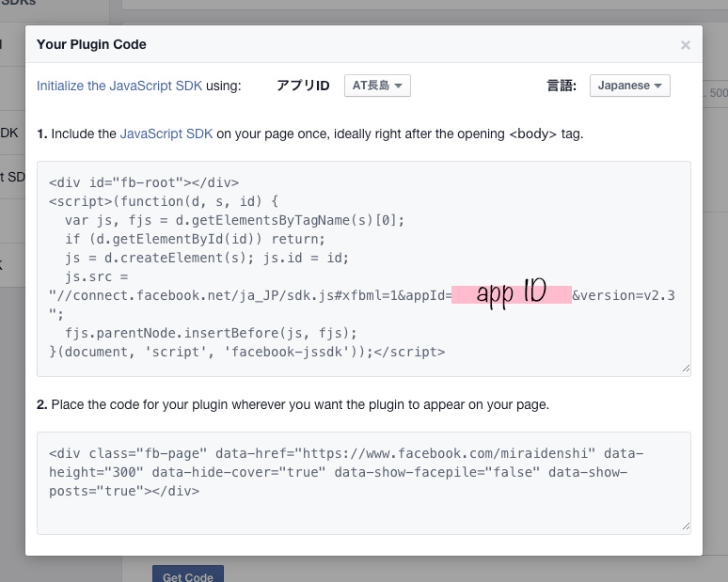
Task: Click the line with d.createElement(s)
Action: [207, 258]
